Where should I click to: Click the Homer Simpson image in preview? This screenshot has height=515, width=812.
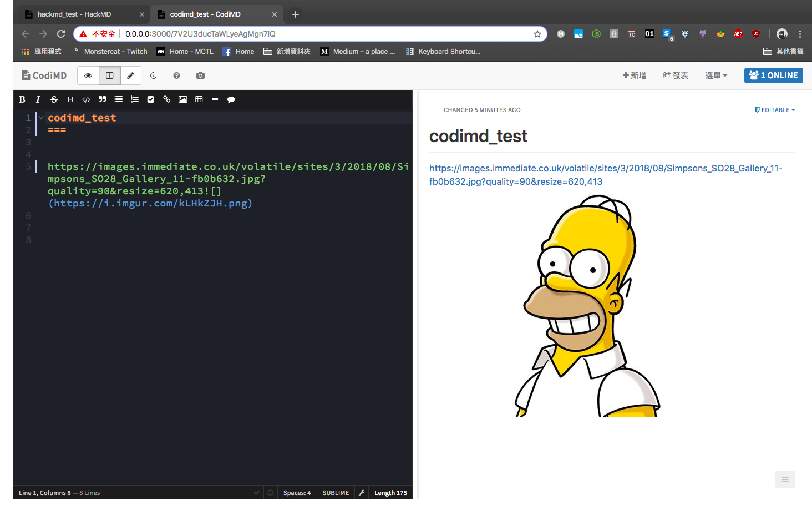pos(588,306)
